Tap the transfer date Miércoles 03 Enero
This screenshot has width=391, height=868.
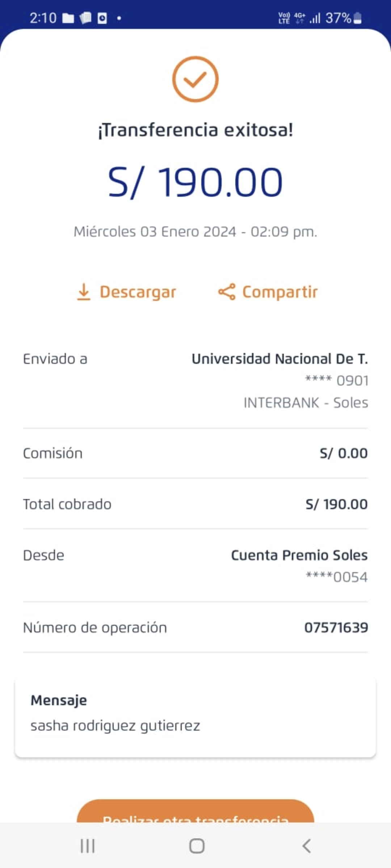(195, 232)
